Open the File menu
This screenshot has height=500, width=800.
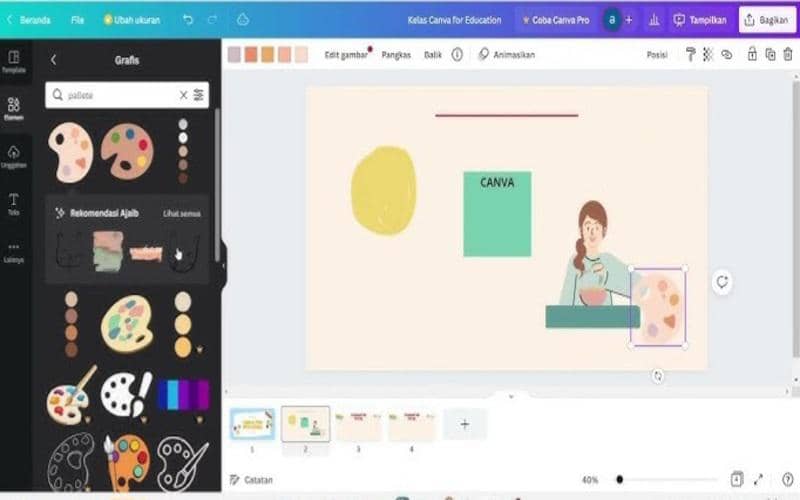pyautogui.click(x=77, y=20)
